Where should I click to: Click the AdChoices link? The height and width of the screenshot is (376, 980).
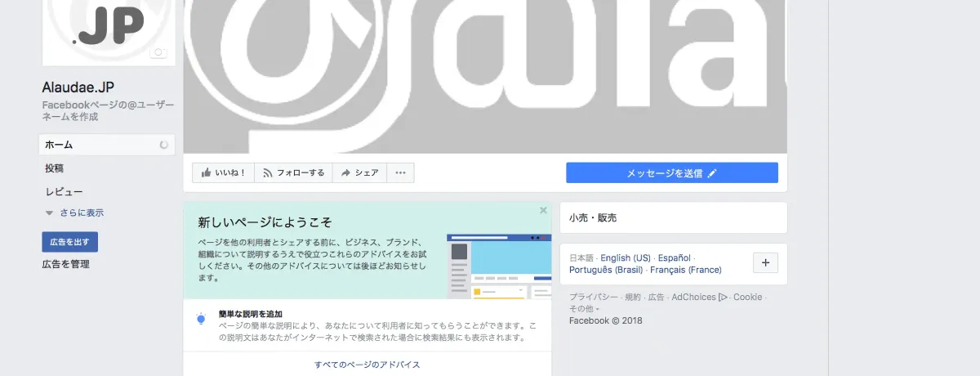[x=693, y=298]
